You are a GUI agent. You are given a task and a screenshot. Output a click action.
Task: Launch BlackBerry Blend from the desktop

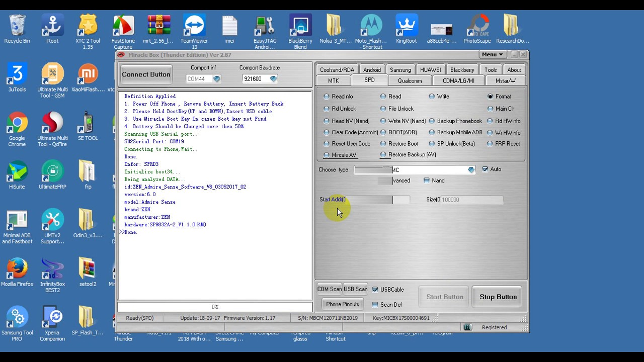point(300,31)
